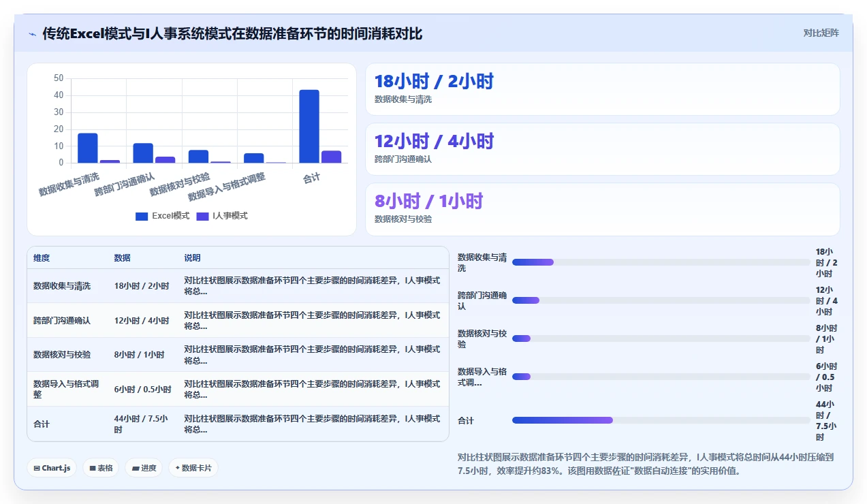Viewport: 867px width, 504px height.
Task: Click the dashboard title text
Action: click(x=232, y=33)
